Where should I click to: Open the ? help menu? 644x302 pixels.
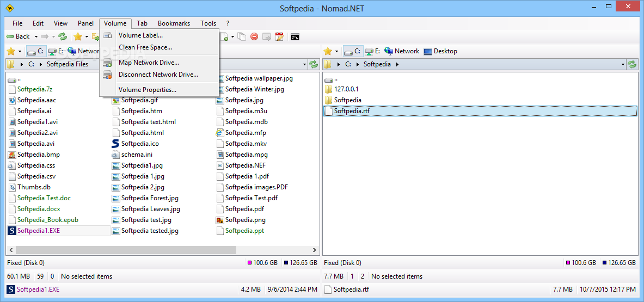228,23
